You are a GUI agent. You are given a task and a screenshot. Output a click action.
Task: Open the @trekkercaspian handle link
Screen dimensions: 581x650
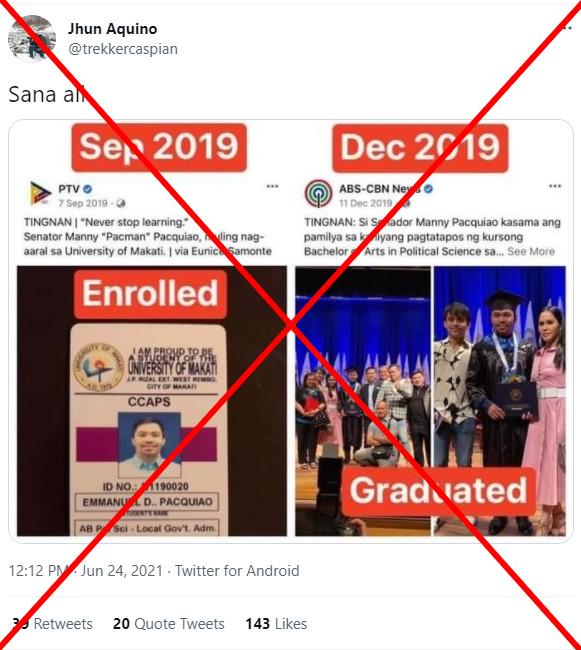(123, 49)
